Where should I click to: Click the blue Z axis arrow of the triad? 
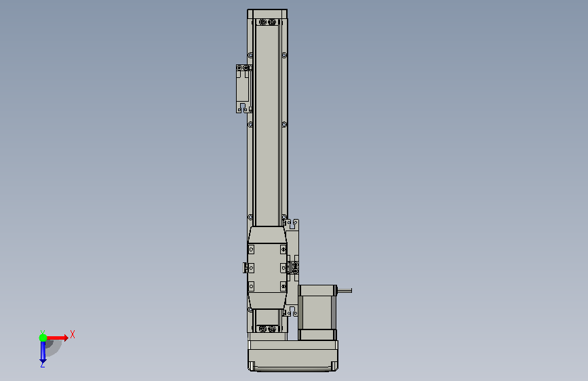point(43,353)
